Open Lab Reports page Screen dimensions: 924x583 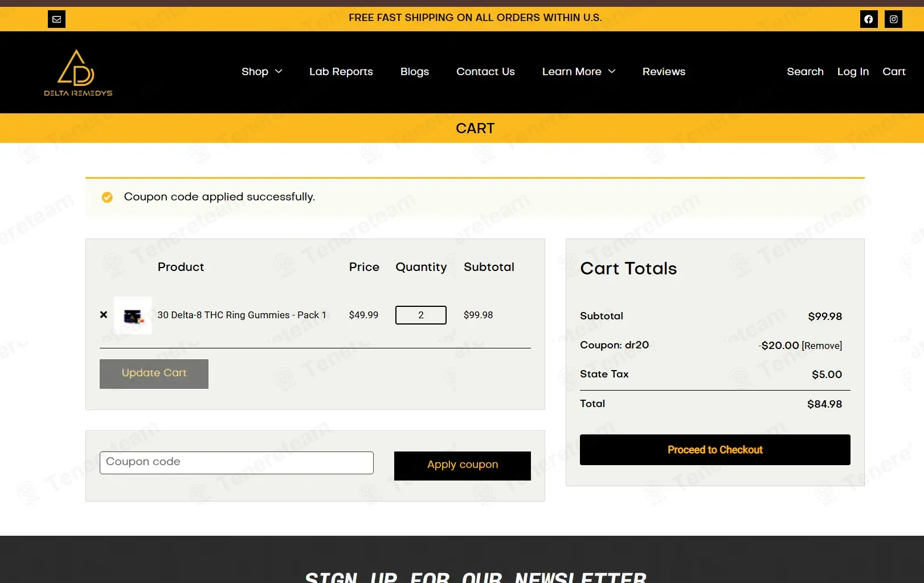341,72
